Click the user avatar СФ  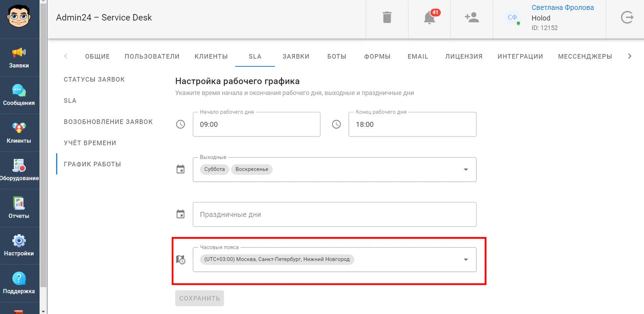click(513, 17)
